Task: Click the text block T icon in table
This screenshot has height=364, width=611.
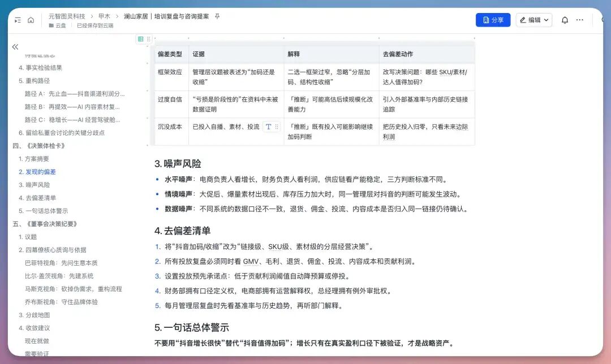Action: pos(269,127)
